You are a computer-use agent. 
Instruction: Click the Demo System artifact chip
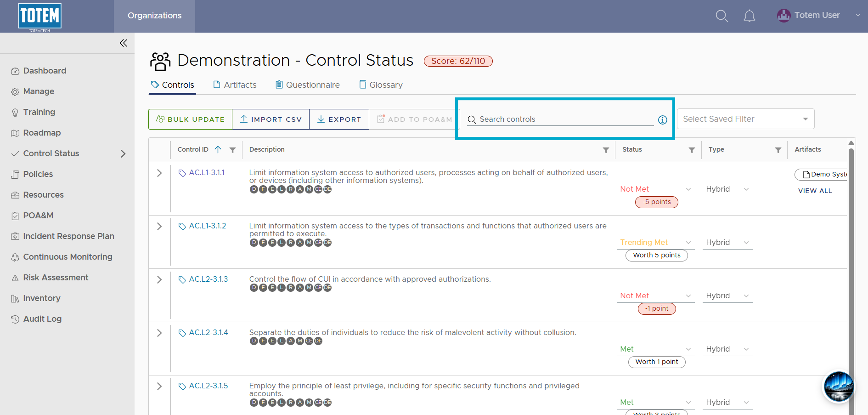point(821,175)
